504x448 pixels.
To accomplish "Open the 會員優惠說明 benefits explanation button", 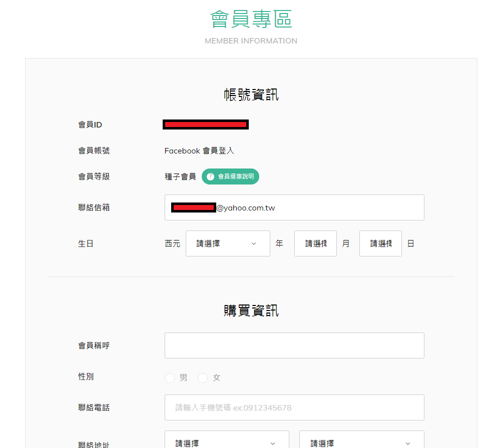I will point(230,176).
